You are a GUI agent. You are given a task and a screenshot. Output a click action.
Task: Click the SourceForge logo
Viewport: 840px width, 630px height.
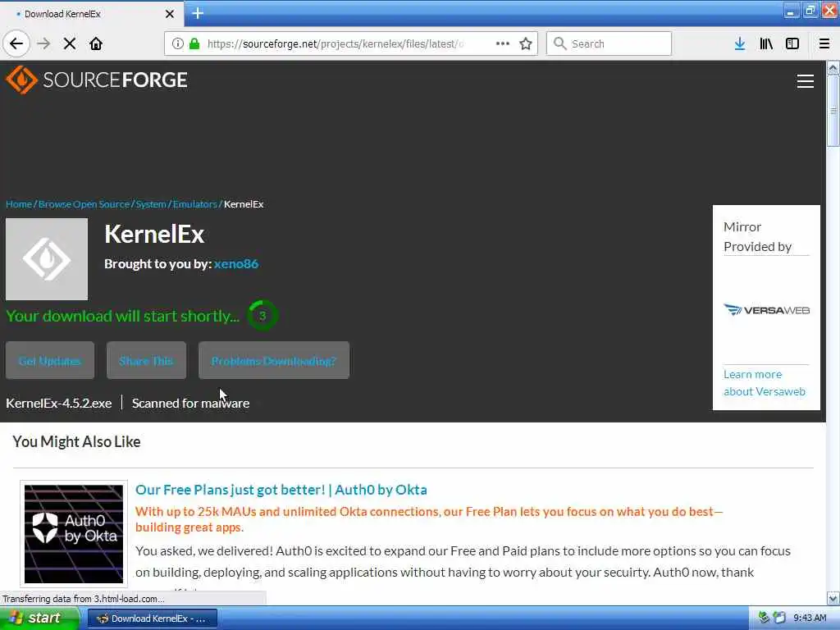(97, 80)
